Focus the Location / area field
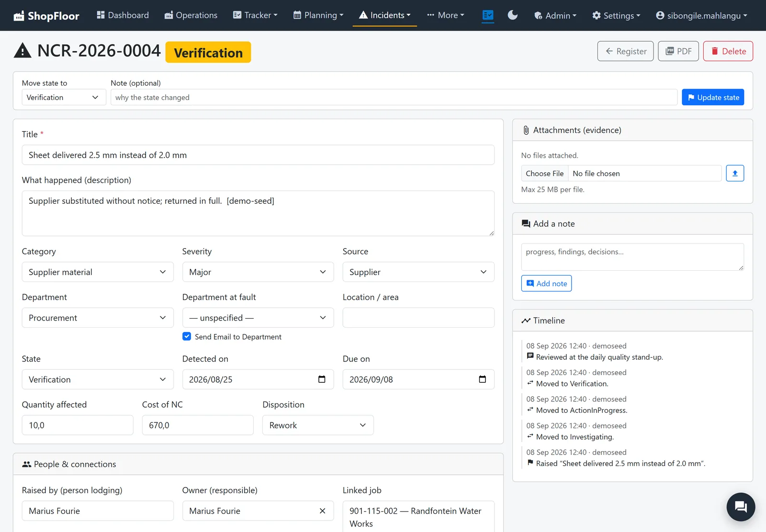 [x=418, y=318]
